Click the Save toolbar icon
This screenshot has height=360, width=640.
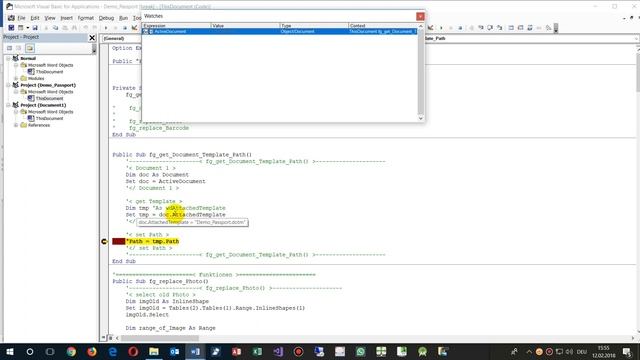click(x=35, y=28)
